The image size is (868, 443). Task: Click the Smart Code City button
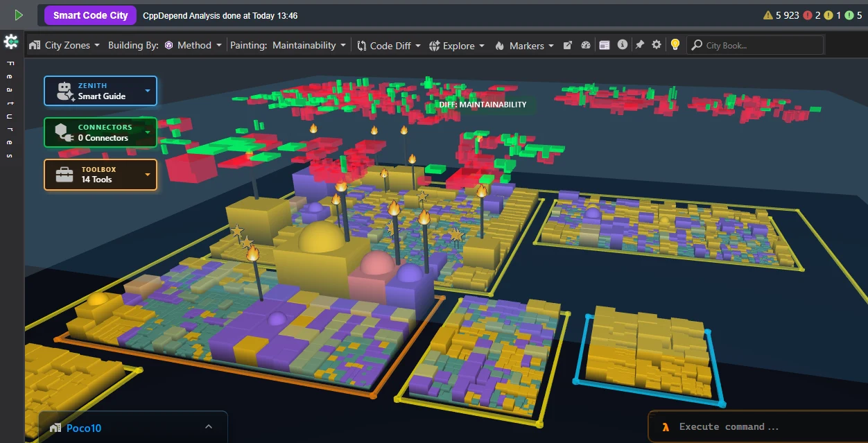coord(90,15)
